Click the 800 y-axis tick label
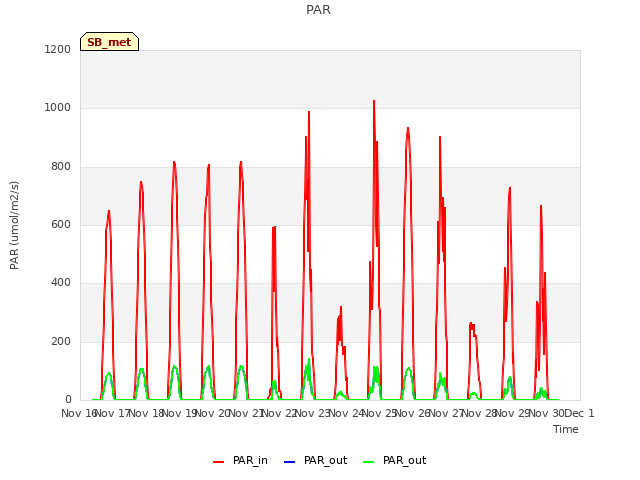 coord(61,167)
